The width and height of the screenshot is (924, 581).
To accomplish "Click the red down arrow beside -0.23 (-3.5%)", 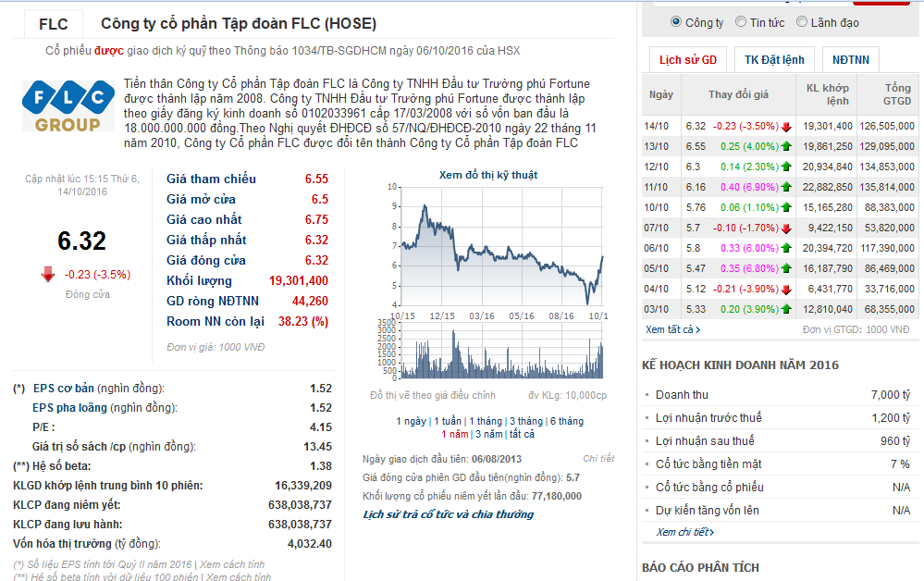I will [x=48, y=274].
